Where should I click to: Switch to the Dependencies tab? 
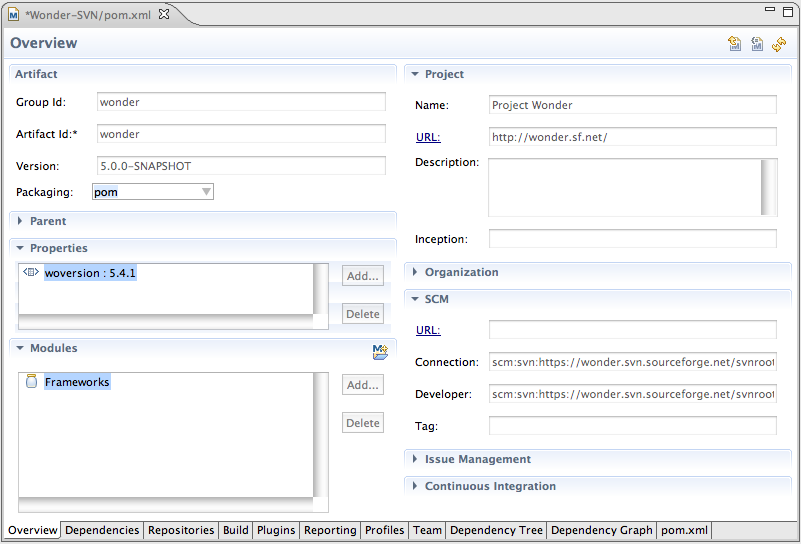click(x=102, y=530)
